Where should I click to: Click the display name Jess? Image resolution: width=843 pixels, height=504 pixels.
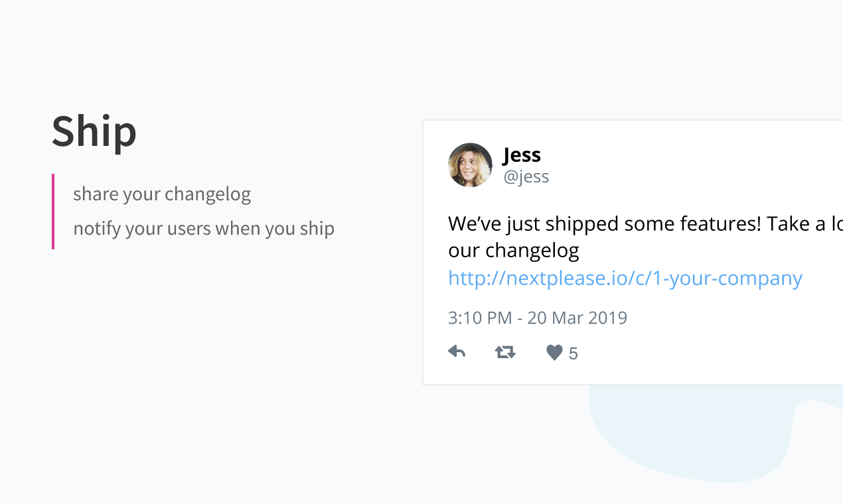[x=522, y=155]
